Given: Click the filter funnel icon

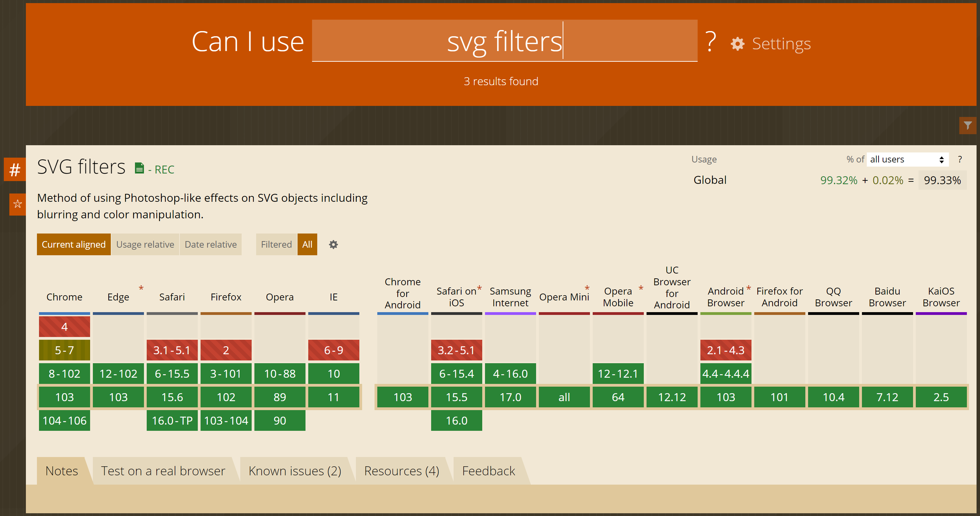Looking at the screenshot, I should (968, 125).
